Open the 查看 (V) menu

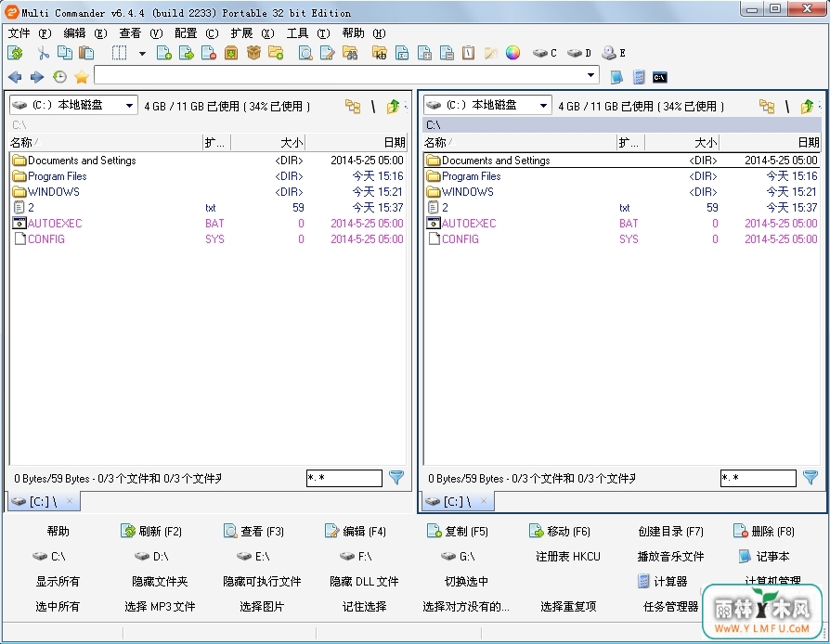(141, 33)
